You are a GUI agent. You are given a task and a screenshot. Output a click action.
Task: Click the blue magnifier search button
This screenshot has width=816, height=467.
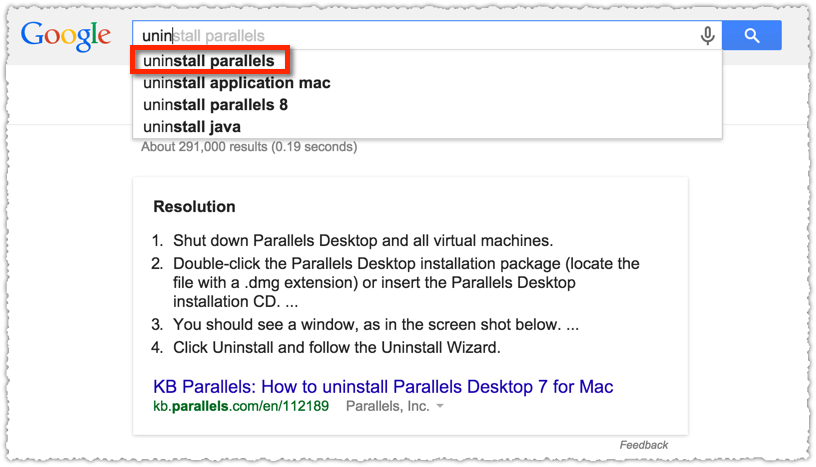(x=751, y=35)
